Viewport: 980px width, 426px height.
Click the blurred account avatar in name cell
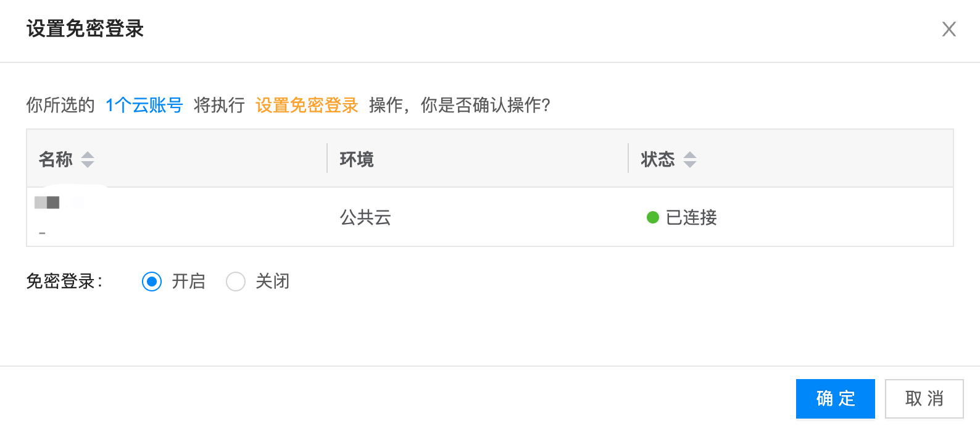[47, 203]
